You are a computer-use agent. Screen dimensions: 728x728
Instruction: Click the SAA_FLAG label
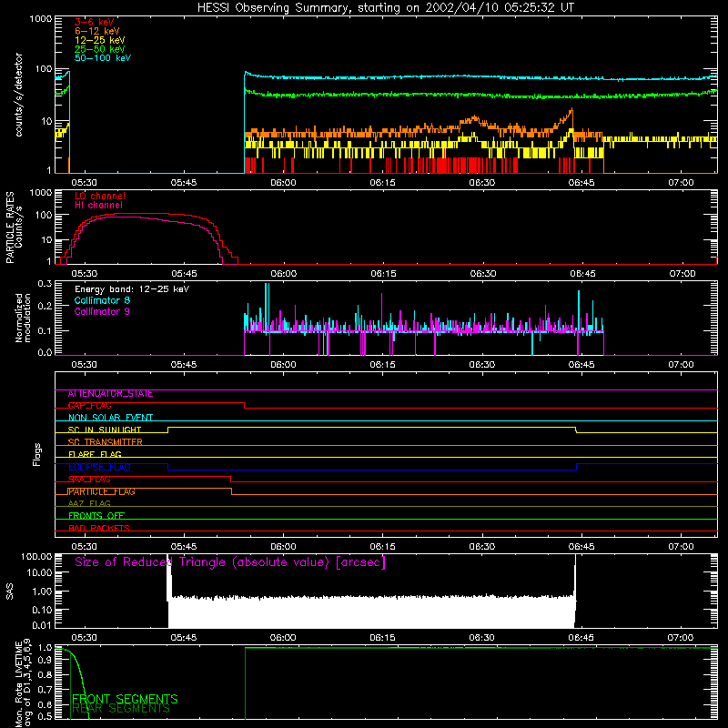89,480
